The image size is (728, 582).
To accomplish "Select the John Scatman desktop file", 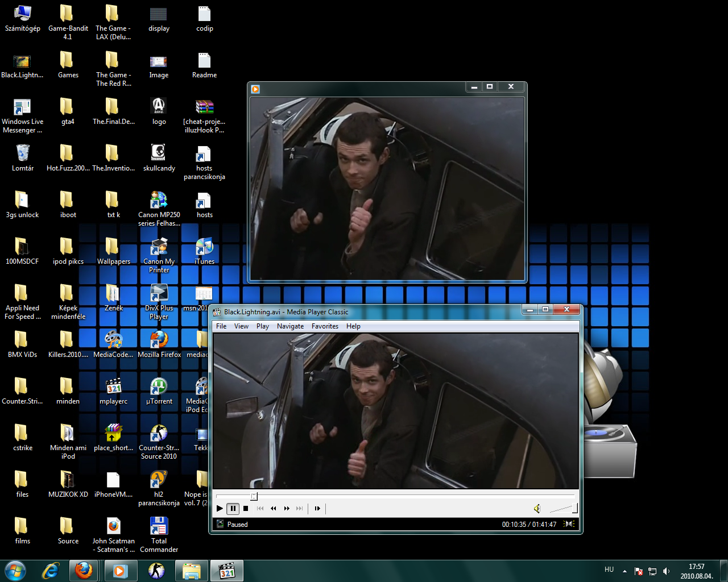I will coord(114,535).
